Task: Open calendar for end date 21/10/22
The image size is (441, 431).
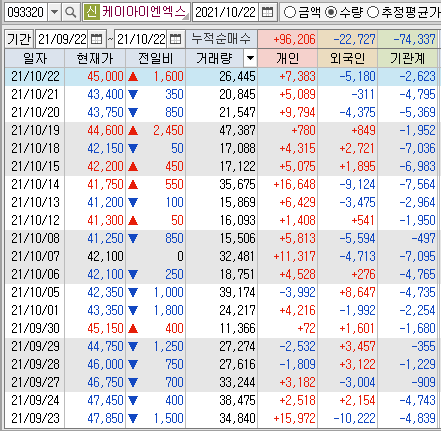Action: tap(176, 39)
